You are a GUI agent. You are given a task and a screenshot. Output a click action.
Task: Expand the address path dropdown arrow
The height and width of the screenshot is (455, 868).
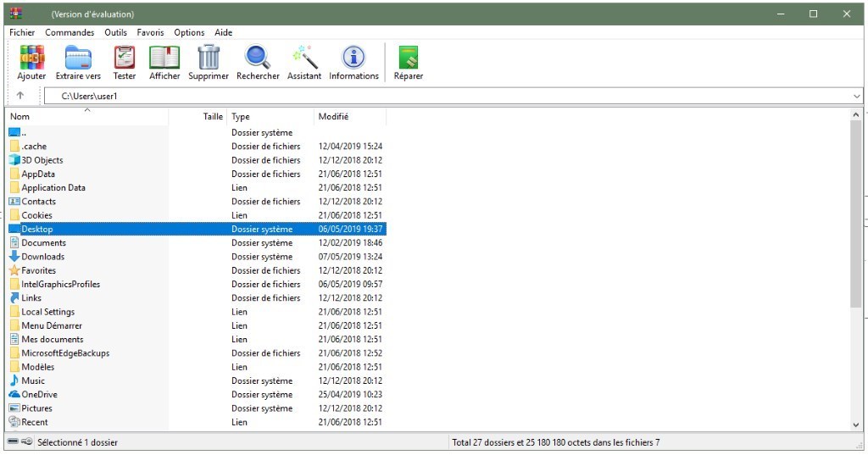856,97
